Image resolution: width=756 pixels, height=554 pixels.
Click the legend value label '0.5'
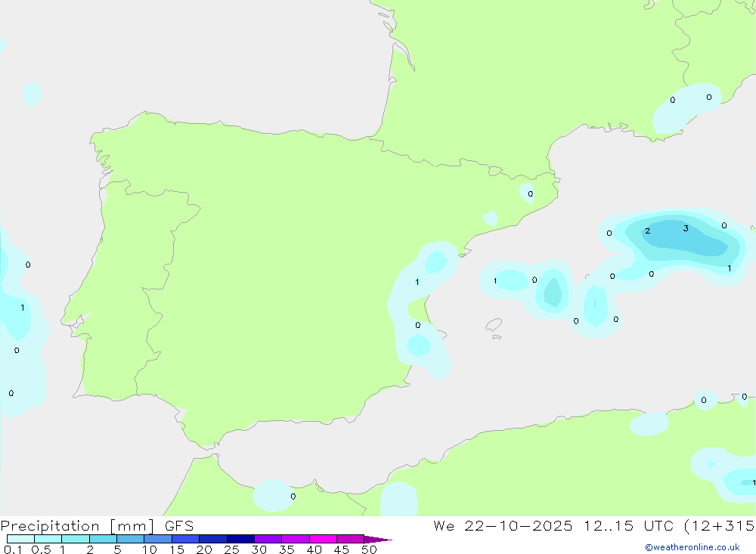(x=41, y=549)
